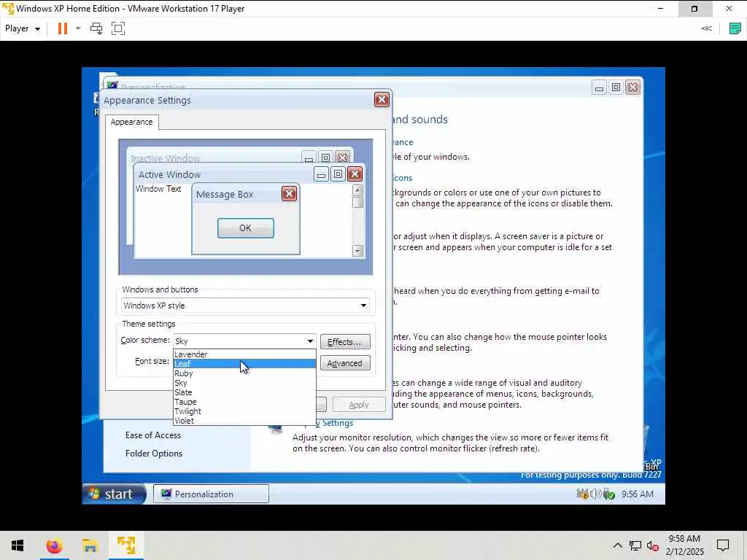Click preview scrollbar up arrow
The image size is (747, 560).
pyautogui.click(x=357, y=190)
